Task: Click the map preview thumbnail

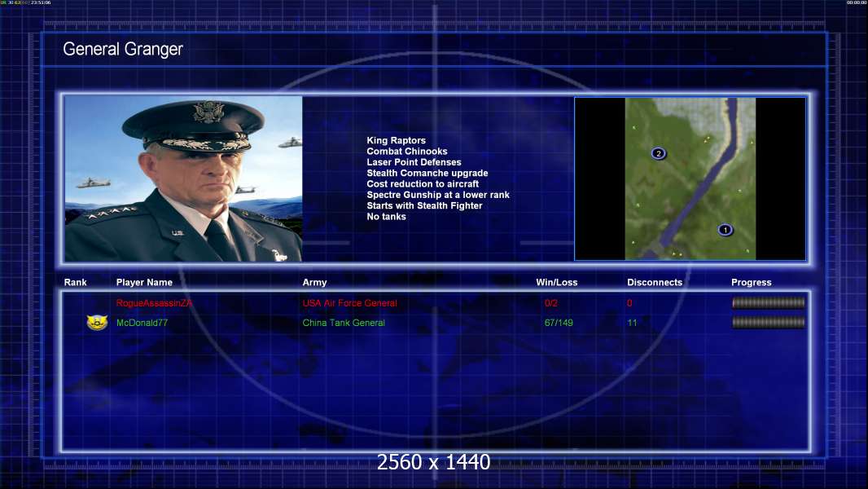Action: point(690,178)
